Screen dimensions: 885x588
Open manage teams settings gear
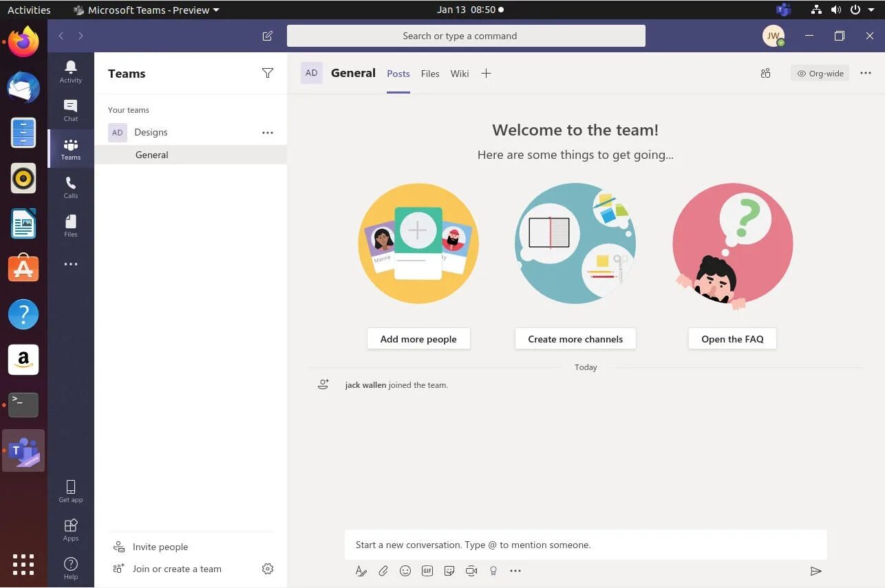tap(268, 569)
